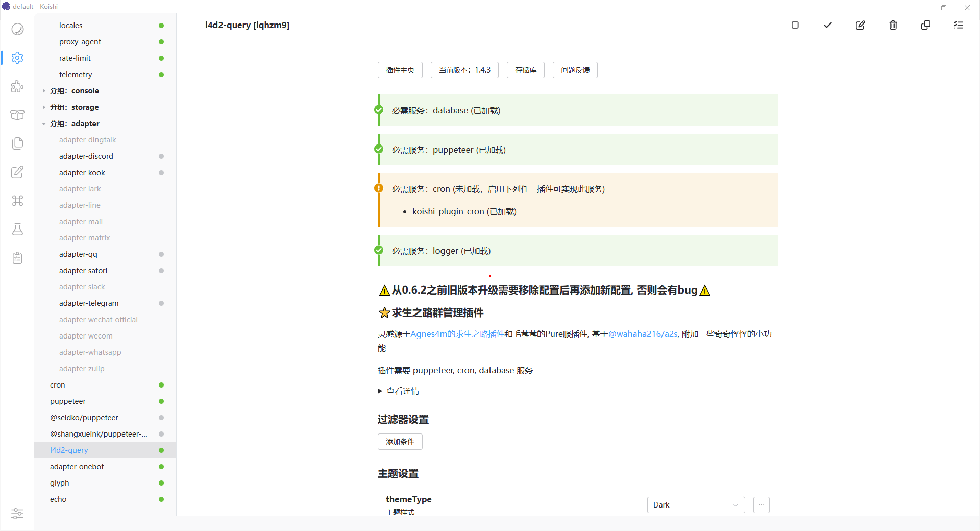980x531 pixels.
Task: Open the dashboard icon in the left sidebar
Action: (x=17, y=29)
